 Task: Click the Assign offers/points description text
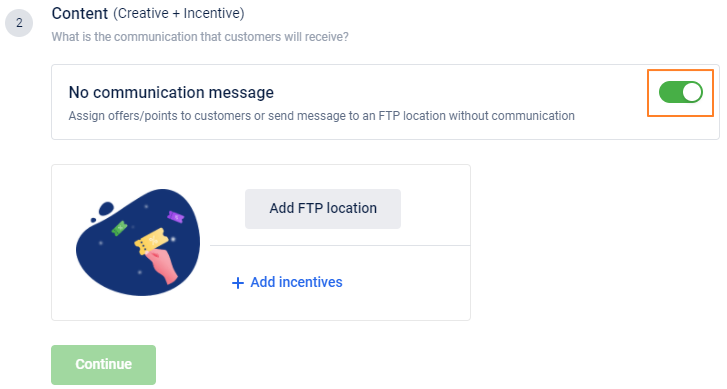pyautogui.click(x=321, y=115)
